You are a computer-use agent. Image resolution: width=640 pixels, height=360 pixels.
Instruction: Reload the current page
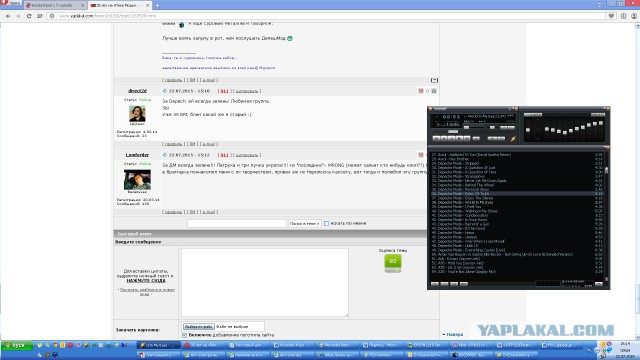[29, 16]
